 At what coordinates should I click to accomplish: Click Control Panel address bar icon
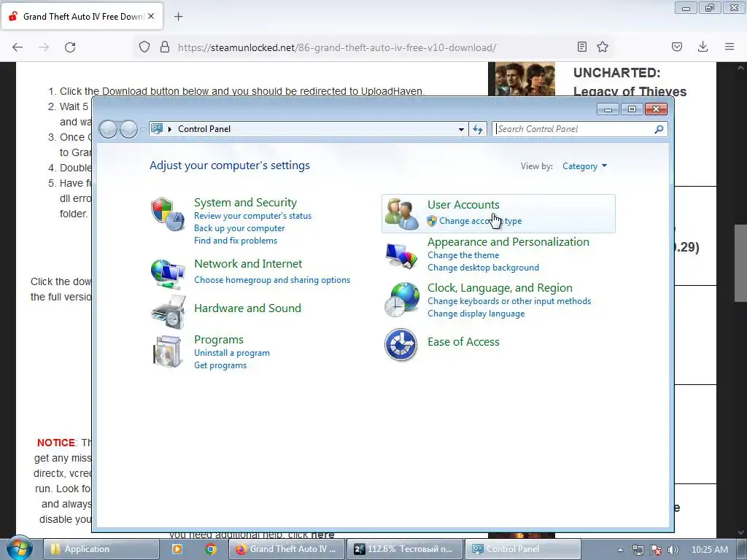pyautogui.click(x=158, y=128)
